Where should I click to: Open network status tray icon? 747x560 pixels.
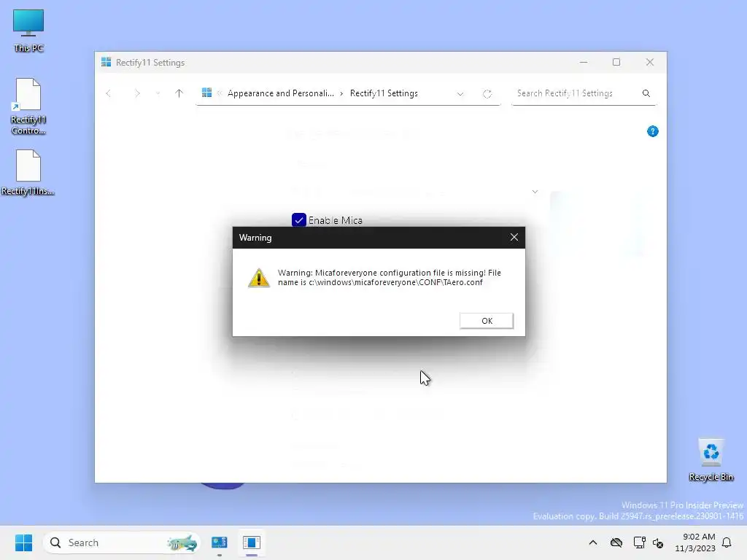coord(639,542)
